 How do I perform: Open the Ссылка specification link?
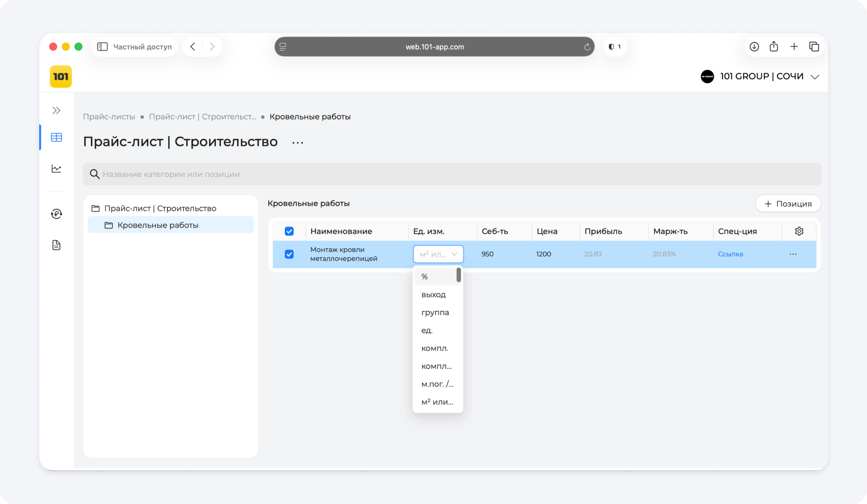pyautogui.click(x=730, y=254)
